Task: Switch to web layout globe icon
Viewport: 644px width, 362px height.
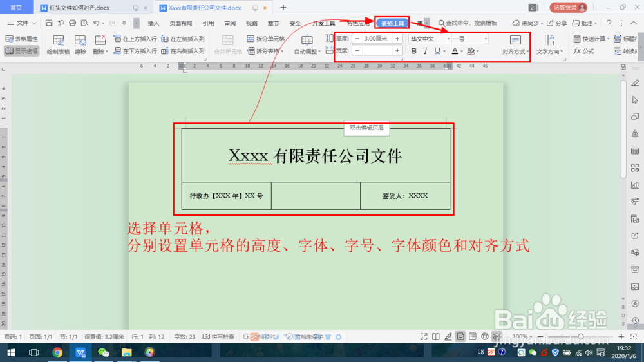Action: click(485, 336)
